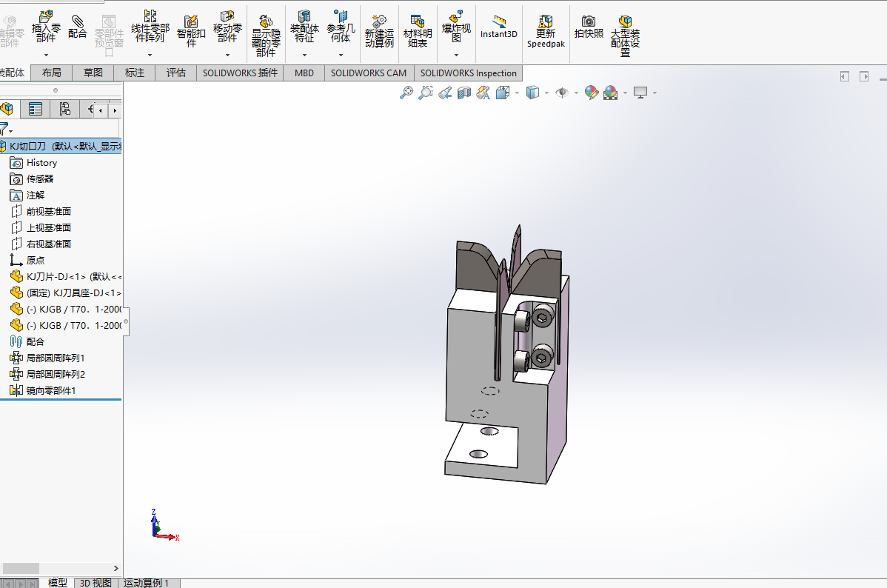Click Dynamic Annotation Views icon

click(483, 93)
